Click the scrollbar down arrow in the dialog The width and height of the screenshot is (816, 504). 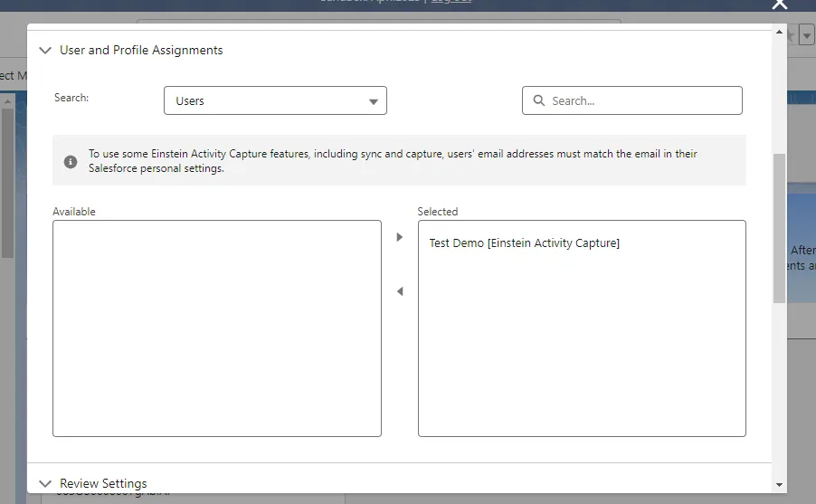(779, 485)
